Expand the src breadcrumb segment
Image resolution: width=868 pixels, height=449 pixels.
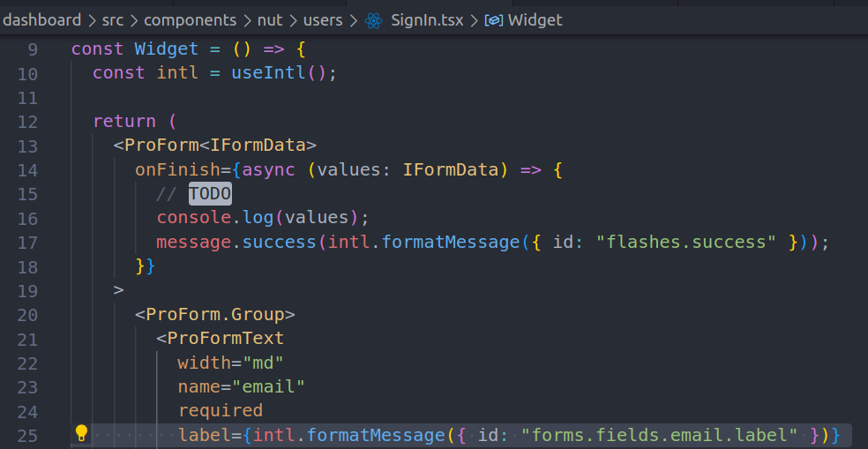click(112, 19)
